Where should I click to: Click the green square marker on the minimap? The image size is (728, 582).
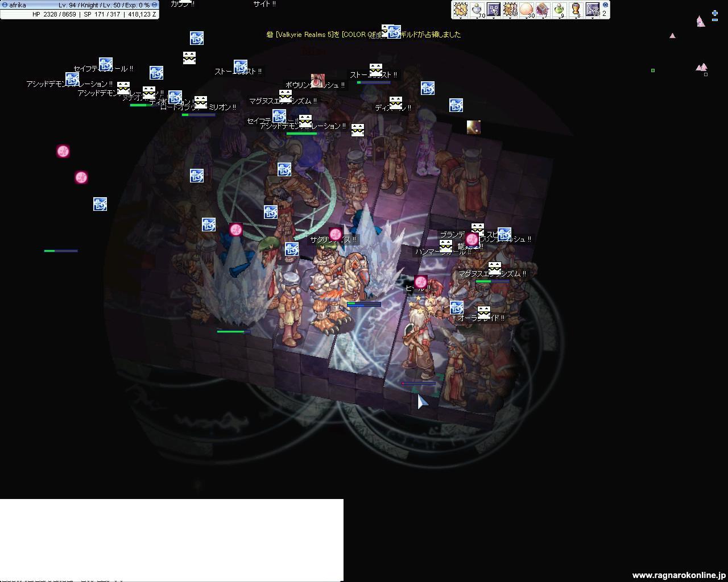[x=653, y=70]
